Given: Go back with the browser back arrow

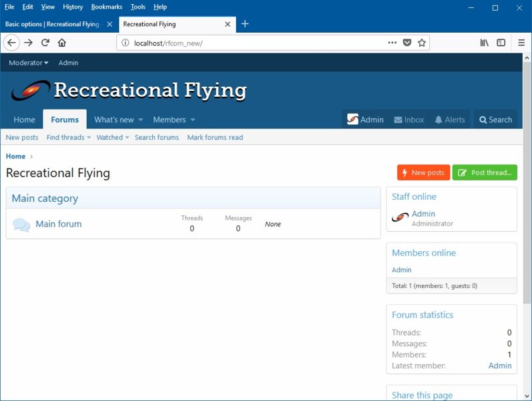Looking at the screenshot, I should 11,43.
